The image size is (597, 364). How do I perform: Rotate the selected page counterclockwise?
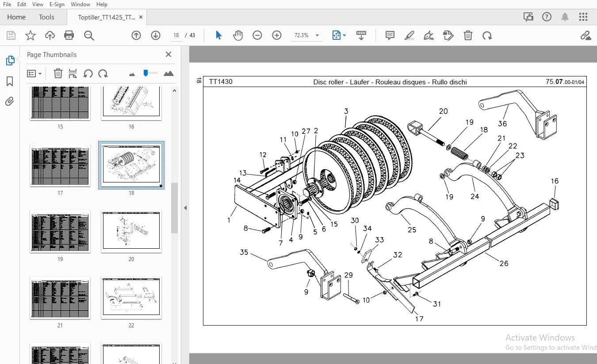click(x=88, y=73)
